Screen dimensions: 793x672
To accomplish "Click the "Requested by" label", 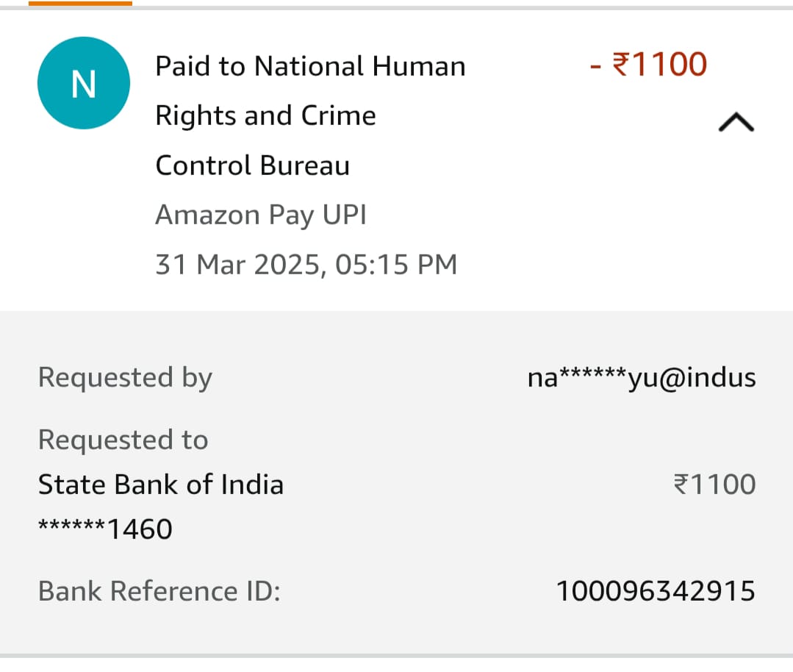I will click(125, 377).
